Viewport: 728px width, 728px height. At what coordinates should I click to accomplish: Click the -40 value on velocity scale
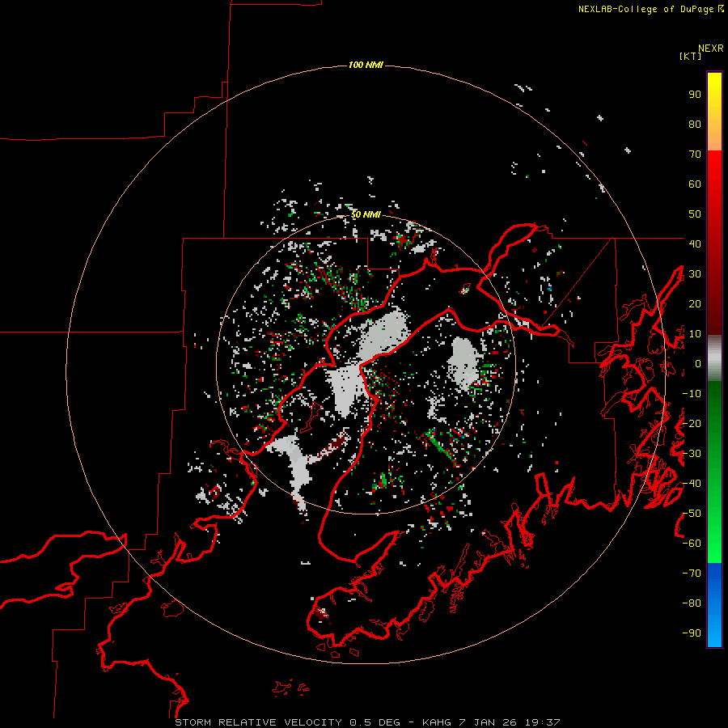tap(692, 484)
